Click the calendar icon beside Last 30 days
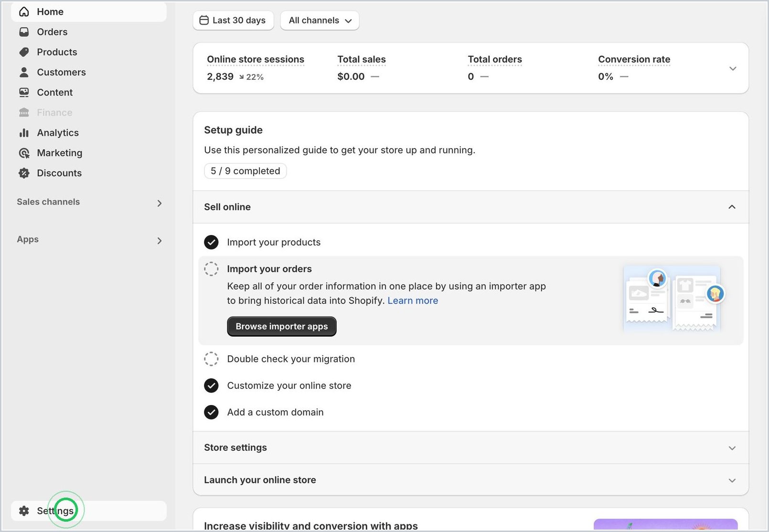This screenshot has width=769, height=532. click(204, 20)
